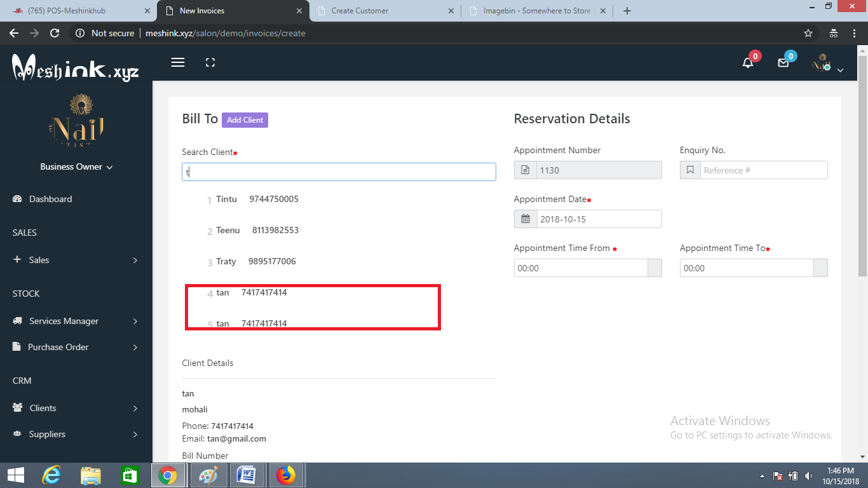Open File Explorer from taskbar
Viewport: 868px width, 488px height.
(x=91, y=475)
